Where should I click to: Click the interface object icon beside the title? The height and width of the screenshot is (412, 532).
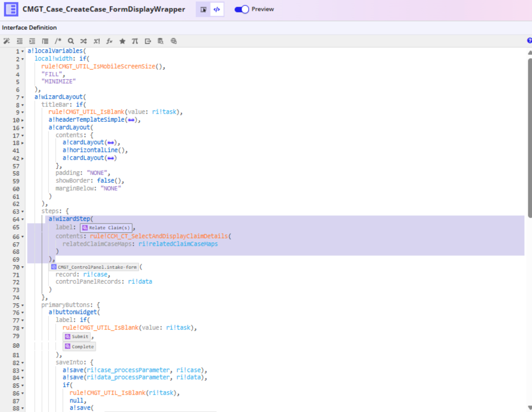(x=11, y=9)
